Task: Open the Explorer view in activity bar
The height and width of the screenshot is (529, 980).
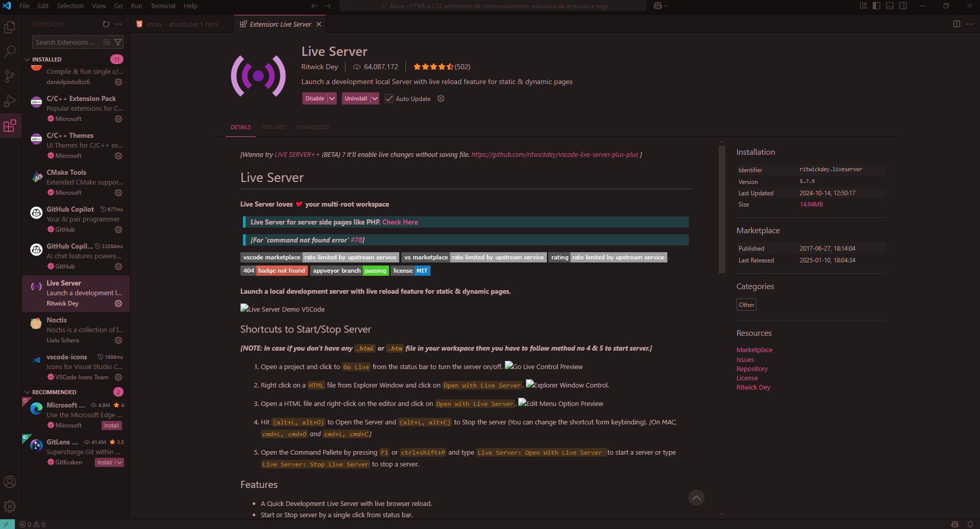Action: click(x=10, y=27)
